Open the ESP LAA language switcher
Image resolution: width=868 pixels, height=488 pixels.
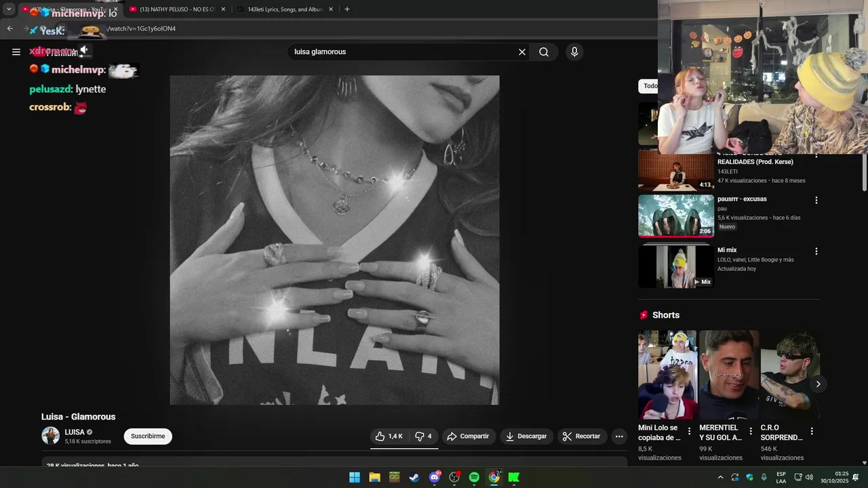(781, 477)
